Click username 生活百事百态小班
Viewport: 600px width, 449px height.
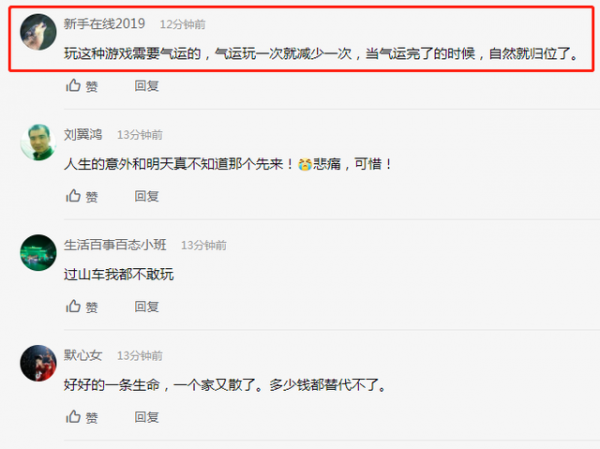tap(115, 245)
